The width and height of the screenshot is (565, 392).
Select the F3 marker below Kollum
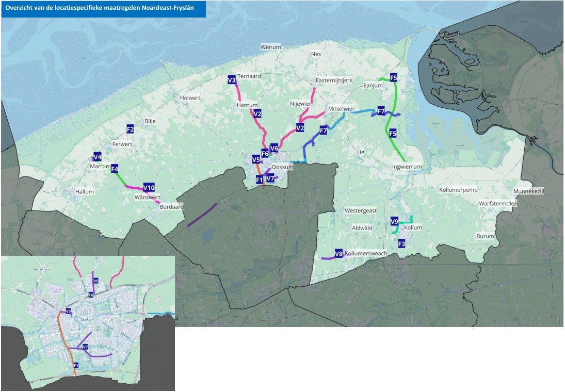[x=401, y=243]
